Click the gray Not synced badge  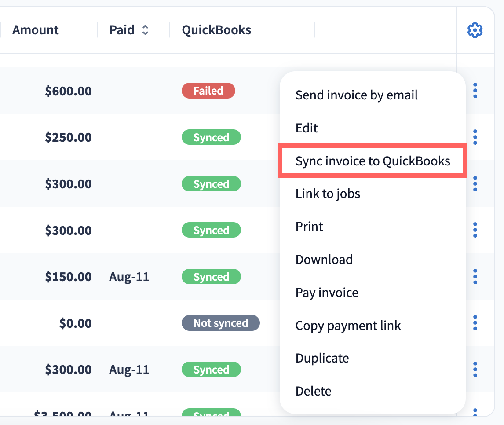click(x=220, y=323)
